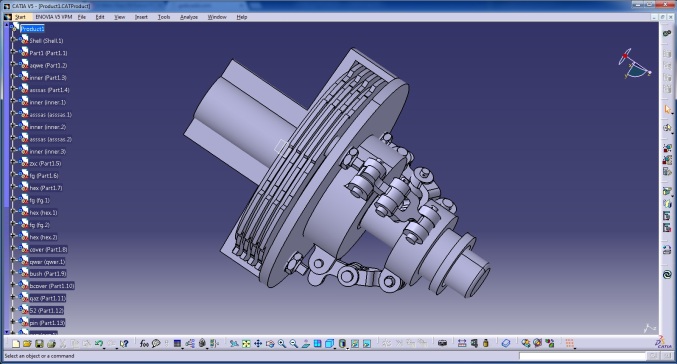This screenshot has height=364, width=677.
Task: Open the dropdown arrow next to Undo
Action: [104, 348]
